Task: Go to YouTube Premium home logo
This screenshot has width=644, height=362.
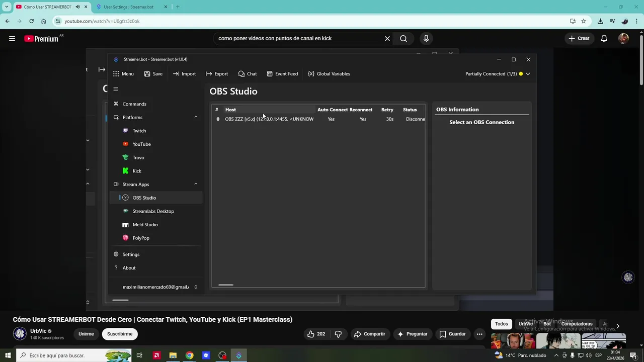Action: click(x=41, y=39)
